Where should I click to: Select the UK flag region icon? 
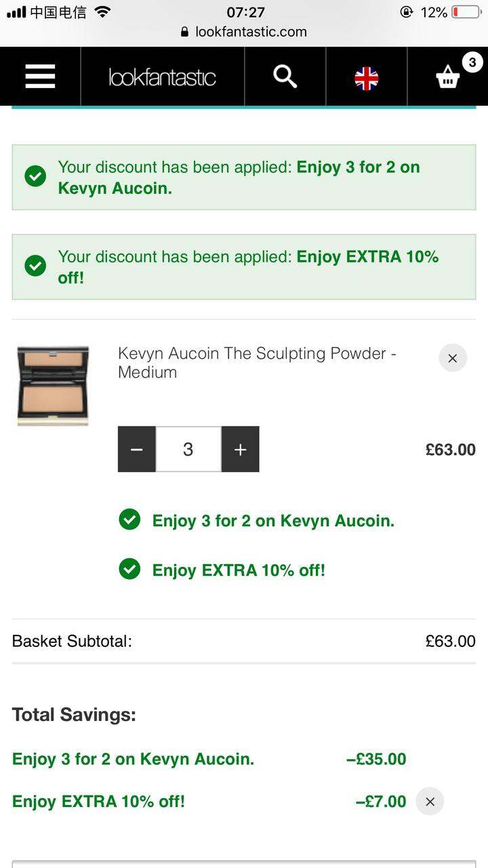pyautogui.click(x=367, y=79)
